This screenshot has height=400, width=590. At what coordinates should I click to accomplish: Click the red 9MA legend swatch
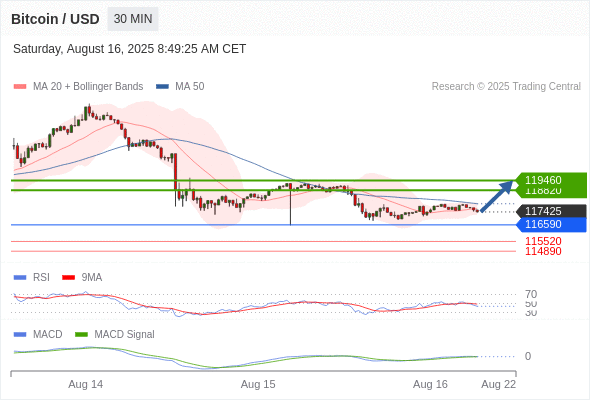point(68,278)
